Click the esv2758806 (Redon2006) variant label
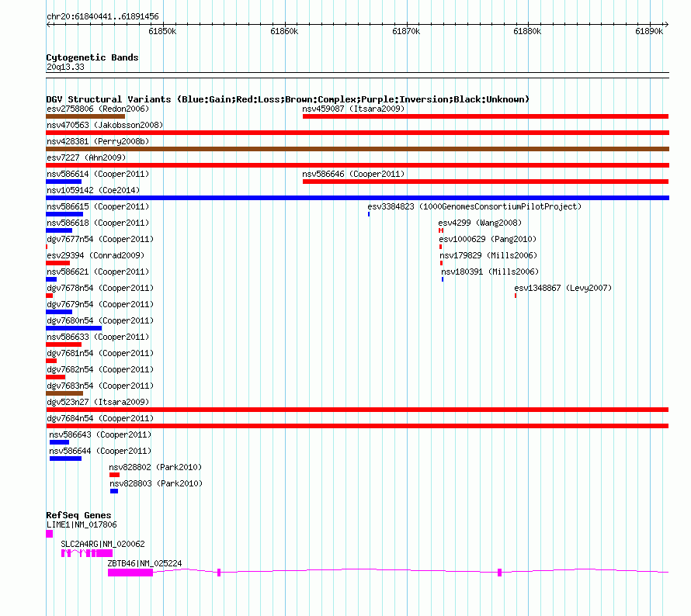Screen dimensions: 691x616 pos(98,109)
